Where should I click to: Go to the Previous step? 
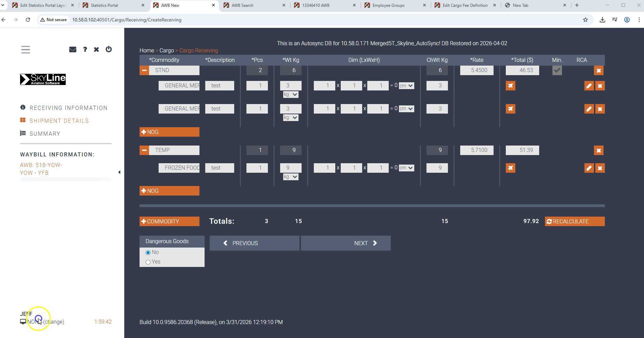pos(255,243)
